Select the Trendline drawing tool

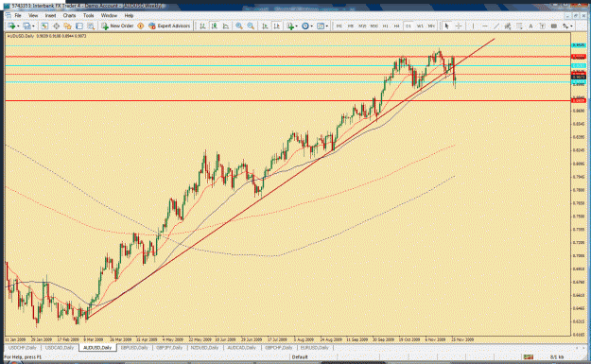pos(496,26)
